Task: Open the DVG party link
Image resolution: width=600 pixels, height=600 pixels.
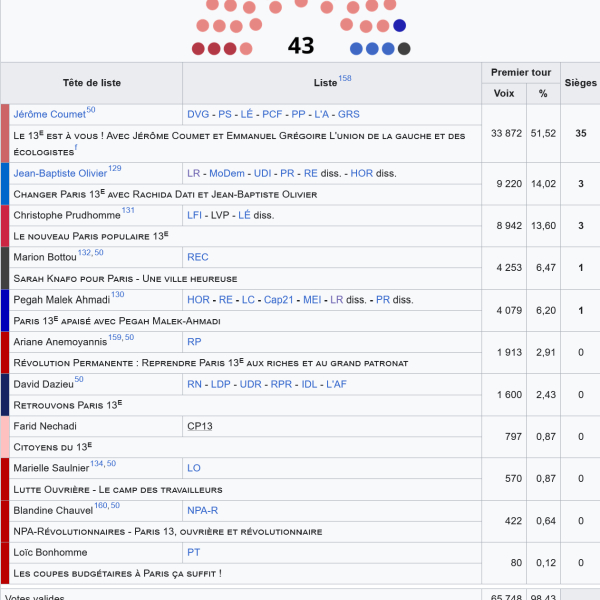Action: (x=199, y=115)
